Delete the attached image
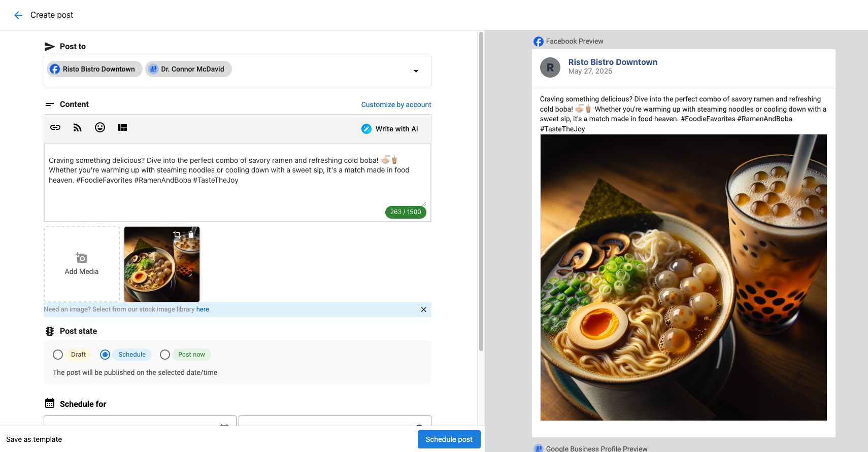 (191, 234)
